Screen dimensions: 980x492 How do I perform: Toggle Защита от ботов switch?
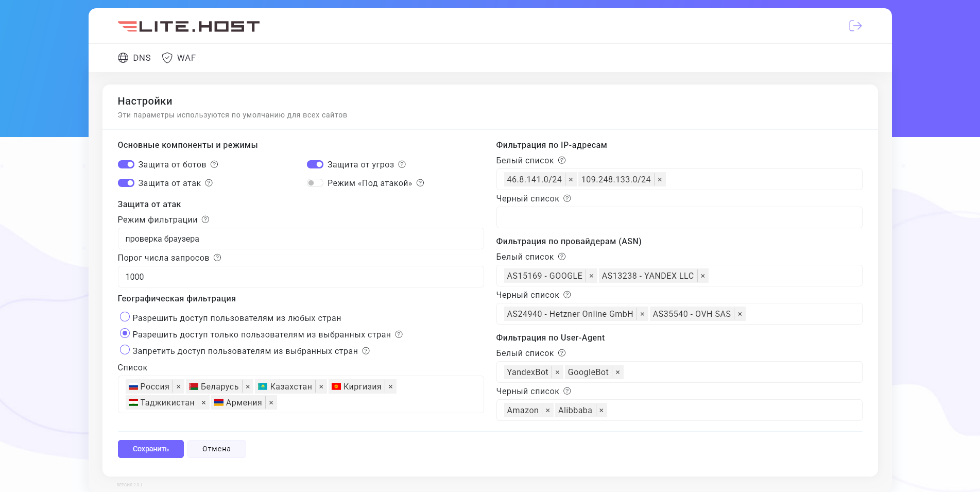point(126,164)
